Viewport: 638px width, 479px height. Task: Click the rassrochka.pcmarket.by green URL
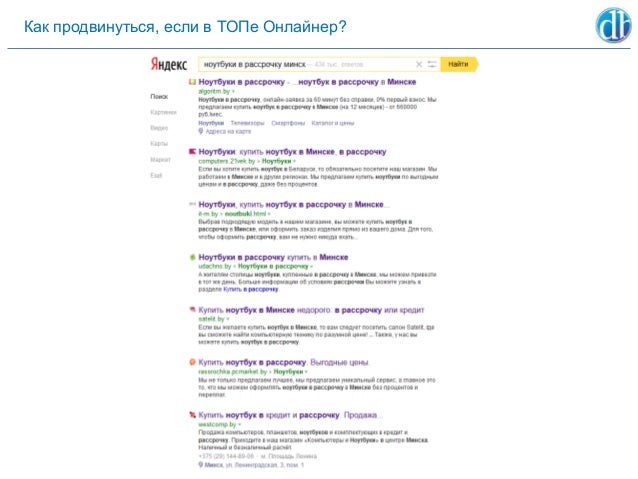[233, 372]
